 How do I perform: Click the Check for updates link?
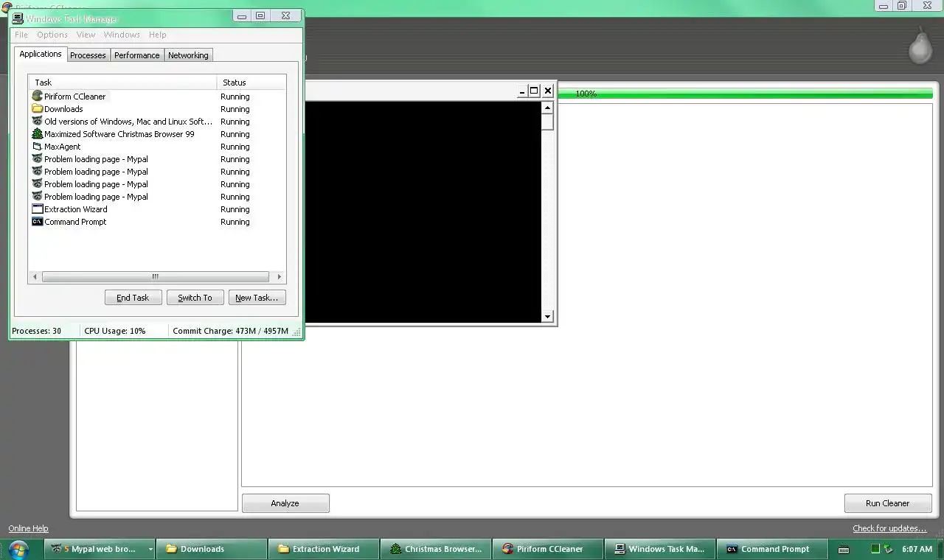[x=889, y=528]
